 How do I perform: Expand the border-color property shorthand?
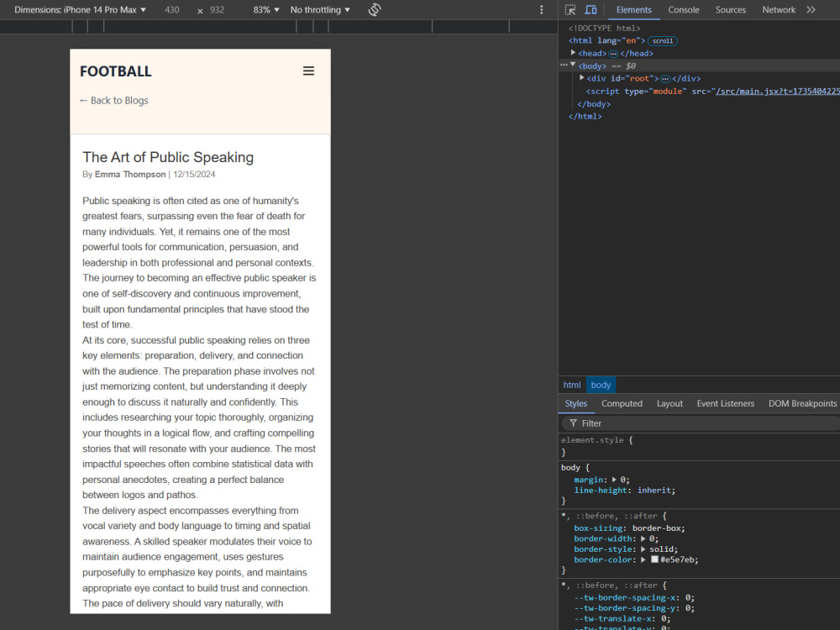tap(643, 559)
